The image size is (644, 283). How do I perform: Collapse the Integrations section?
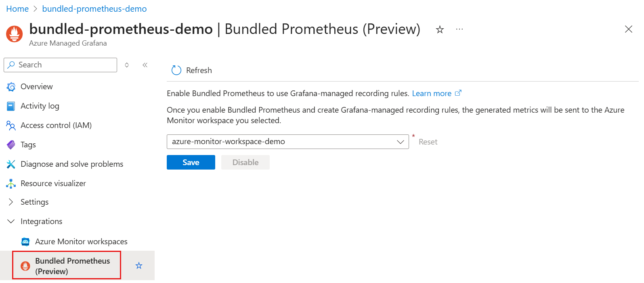point(10,221)
